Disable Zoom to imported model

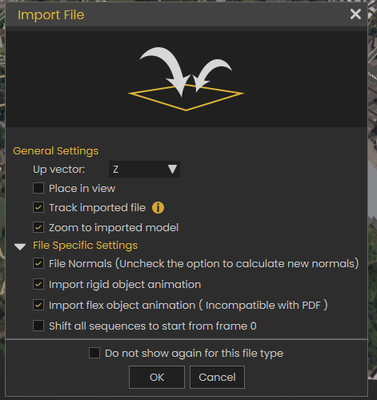click(x=38, y=227)
